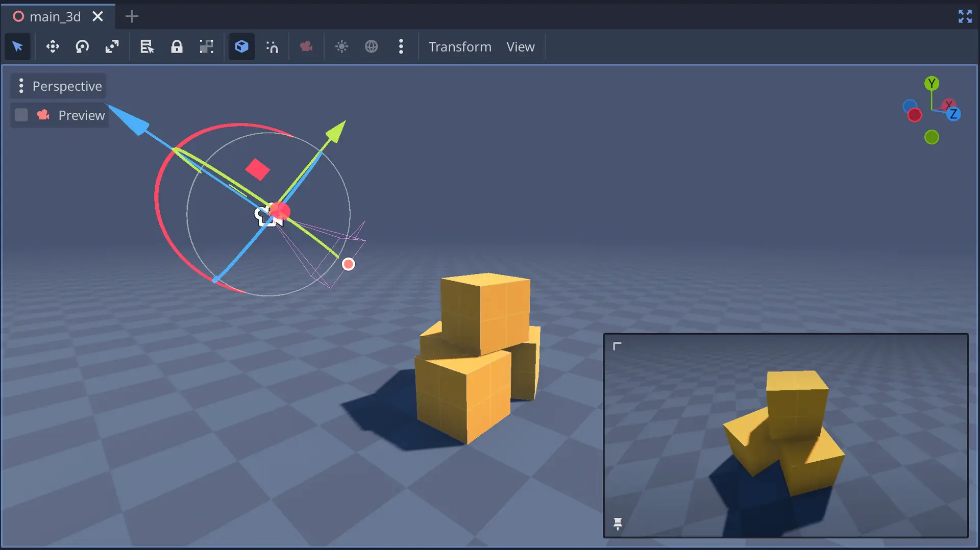The width and height of the screenshot is (980, 550).
Task: Close the main_3d scene tab
Action: 97,16
